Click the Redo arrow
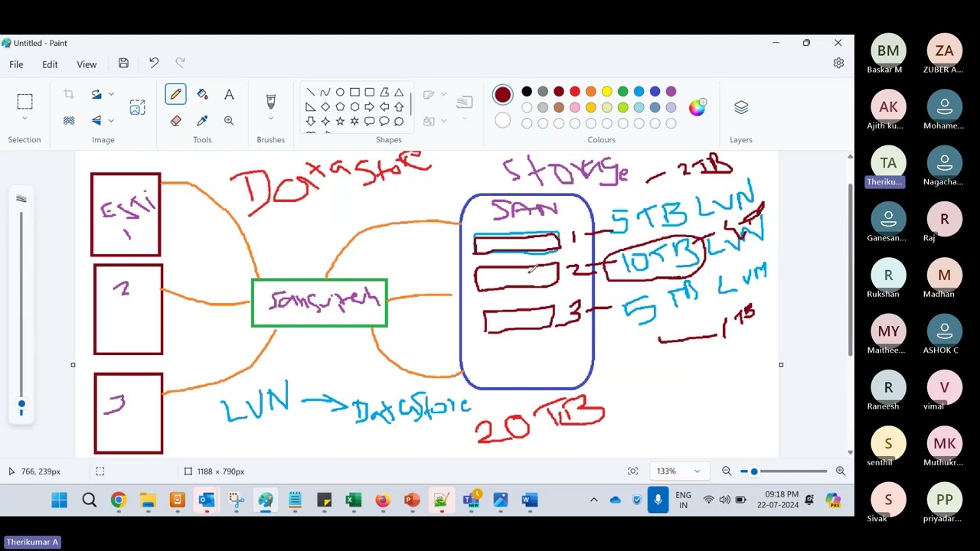Screen dimensions: 980x551 tap(181, 64)
